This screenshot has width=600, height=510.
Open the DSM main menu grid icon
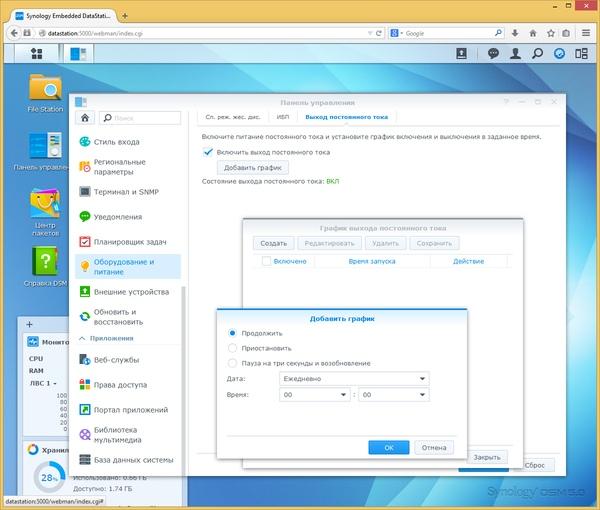(36, 54)
